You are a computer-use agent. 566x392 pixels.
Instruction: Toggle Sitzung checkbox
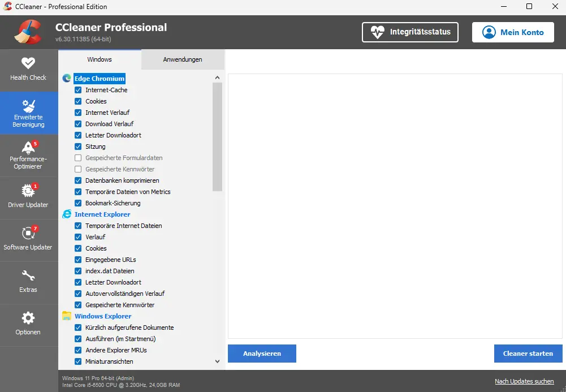coord(78,147)
